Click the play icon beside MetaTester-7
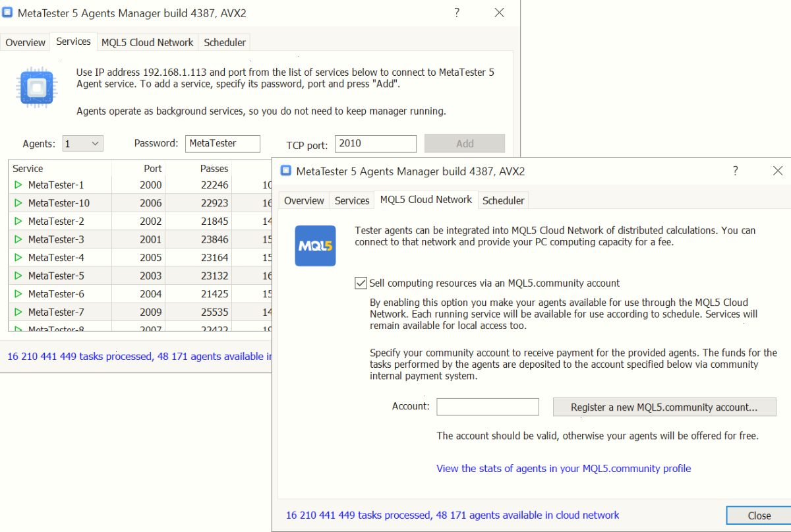Screen dimensions: 791x532 point(18,312)
